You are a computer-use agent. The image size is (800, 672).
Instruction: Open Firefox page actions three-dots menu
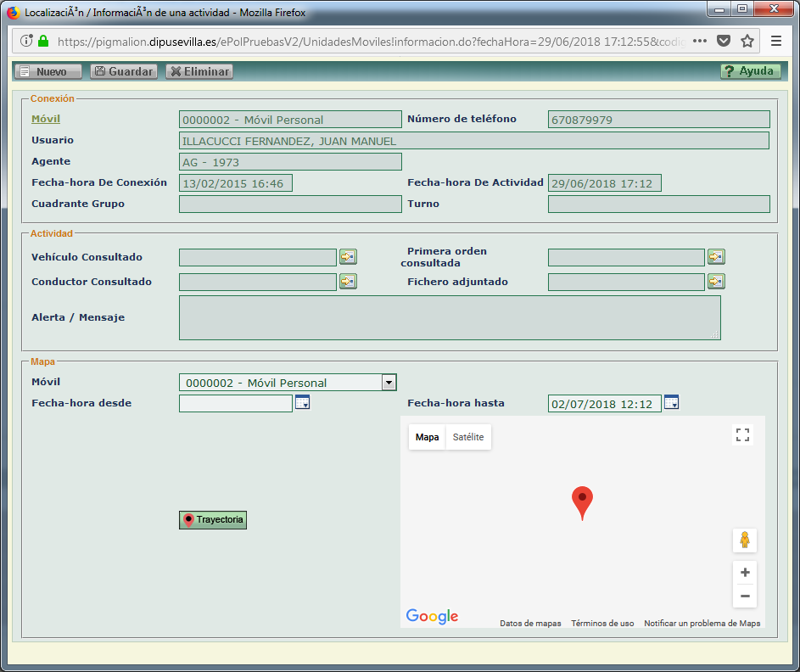coord(700,41)
